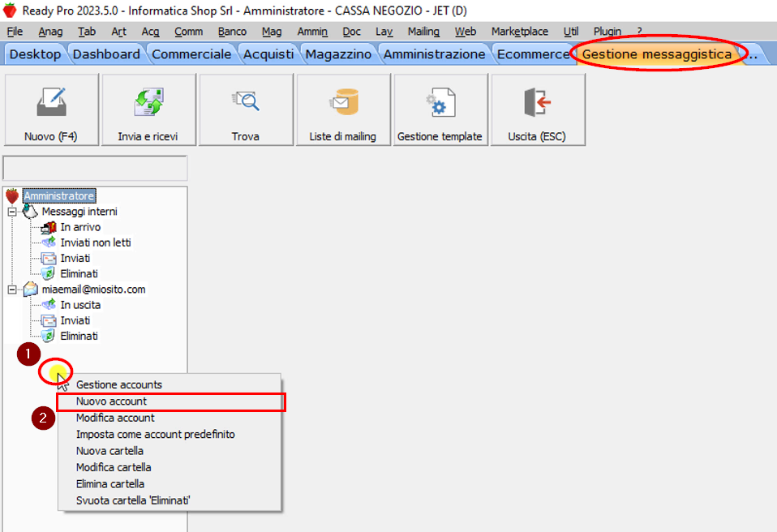
Task: Open the Util menu
Action: coord(571,32)
